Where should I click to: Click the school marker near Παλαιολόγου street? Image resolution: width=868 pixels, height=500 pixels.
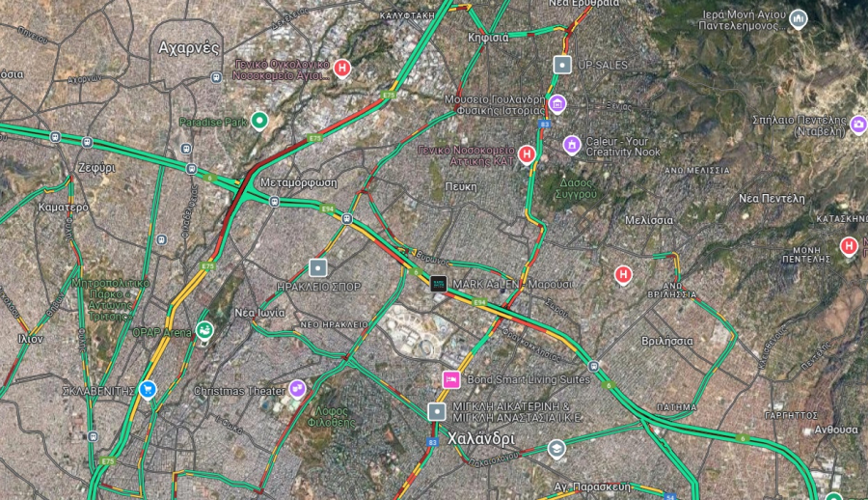[x=556, y=449]
